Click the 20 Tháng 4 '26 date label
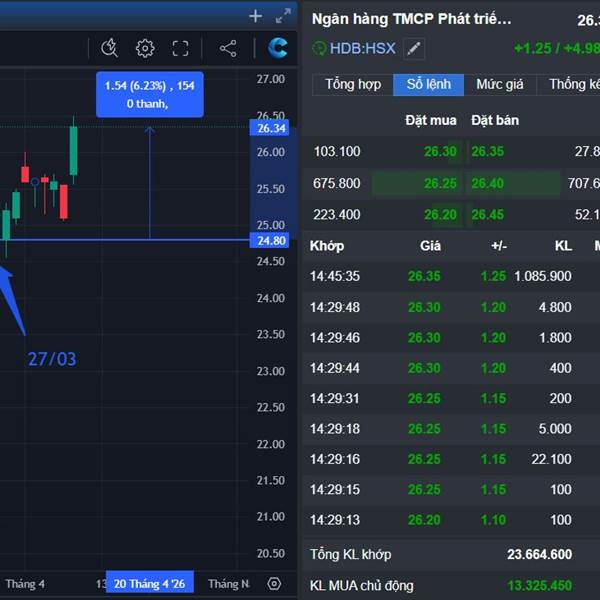The image size is (600, 600). coord(149,583)
